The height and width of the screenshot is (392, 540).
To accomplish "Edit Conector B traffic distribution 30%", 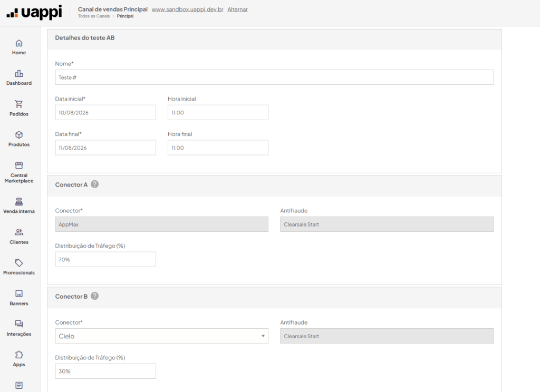I will point(105,371).
